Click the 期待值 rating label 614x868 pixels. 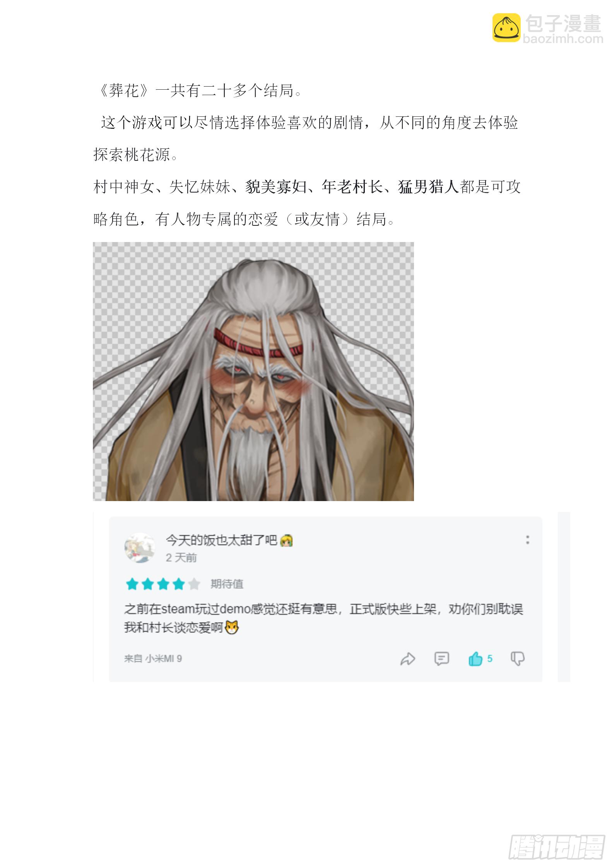[x=227, y=584]
